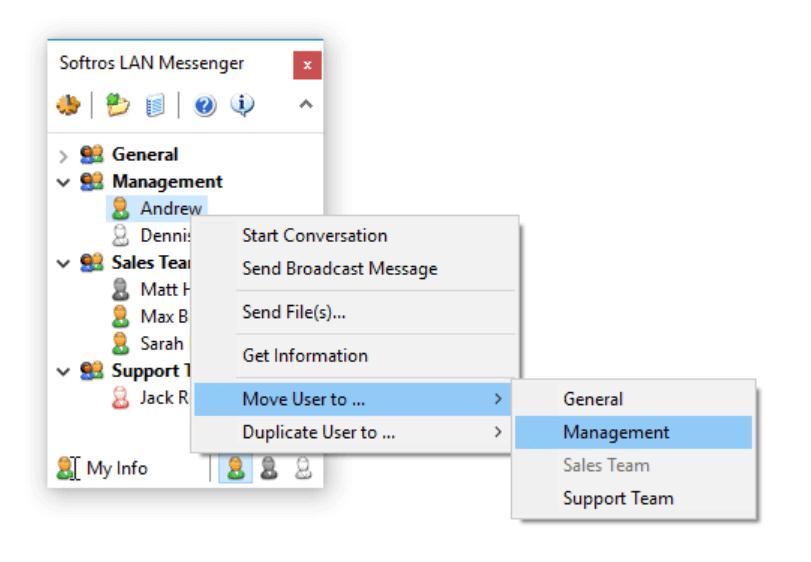The width and height of the screenshot is (811, 562).
Task: Set status to away gray avatar
Action: (x=269, y=468)
